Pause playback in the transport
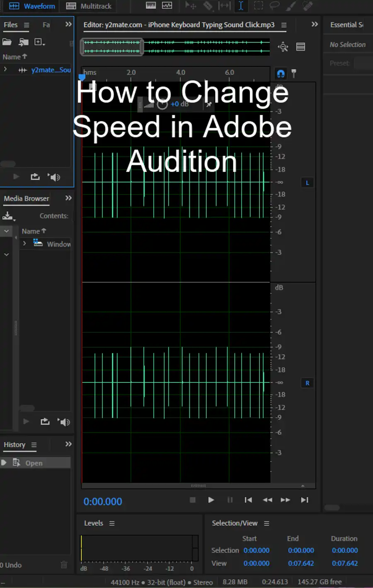Viewport: 373px width, 588px height. point(230,500)
